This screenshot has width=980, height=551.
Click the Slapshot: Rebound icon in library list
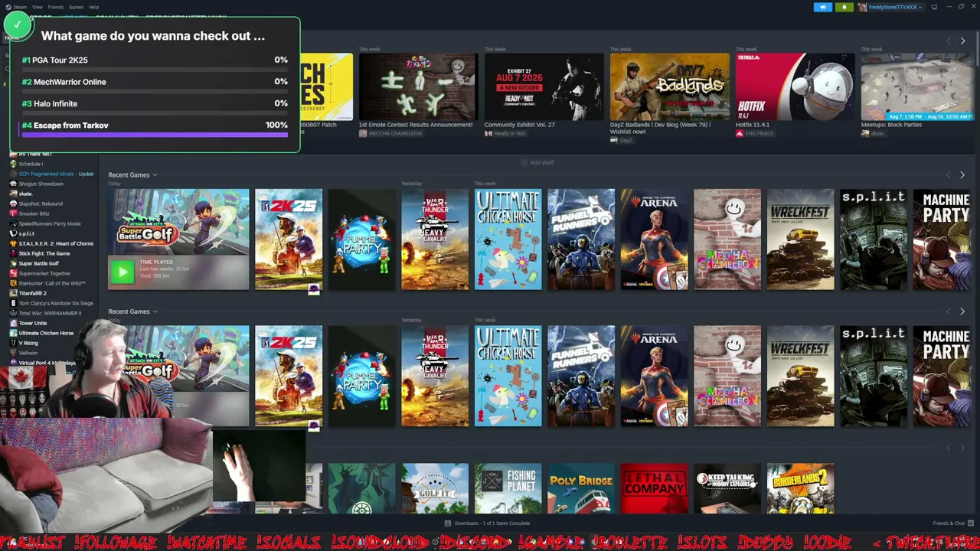point(13,204)
